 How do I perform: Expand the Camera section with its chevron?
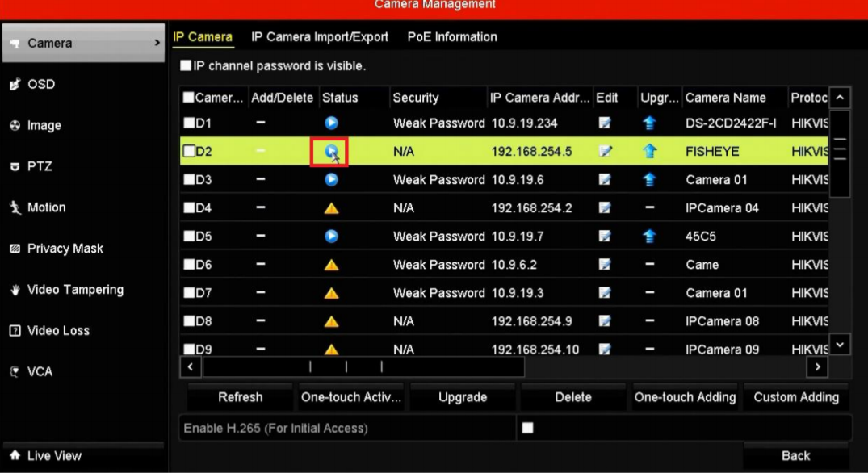click(x=158, y=44)
